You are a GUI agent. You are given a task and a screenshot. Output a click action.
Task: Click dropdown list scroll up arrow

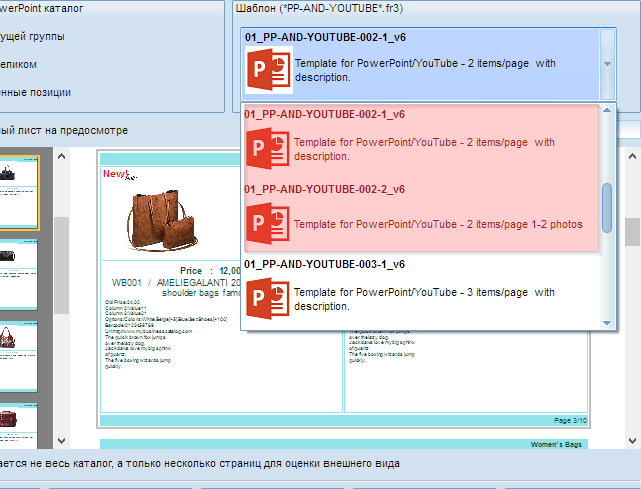tap(607, 110)
